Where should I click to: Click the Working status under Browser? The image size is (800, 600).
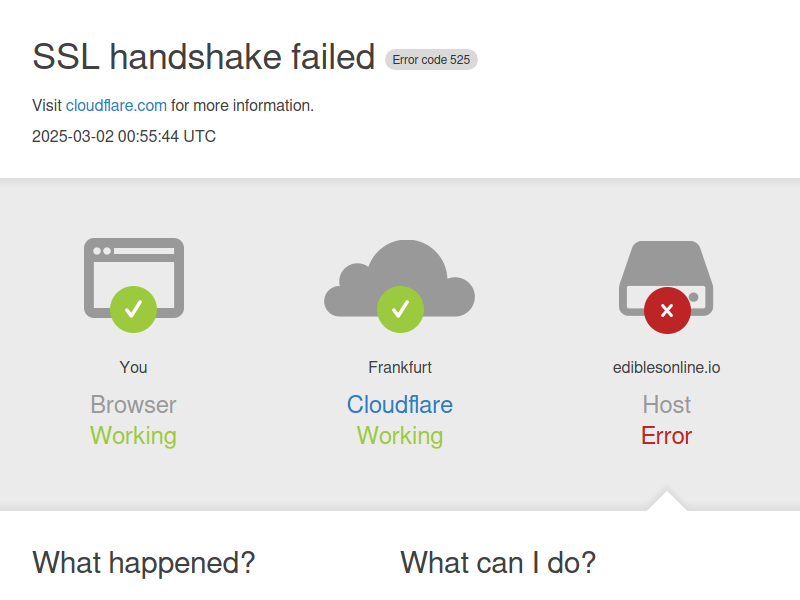click(x=134, y=436)
